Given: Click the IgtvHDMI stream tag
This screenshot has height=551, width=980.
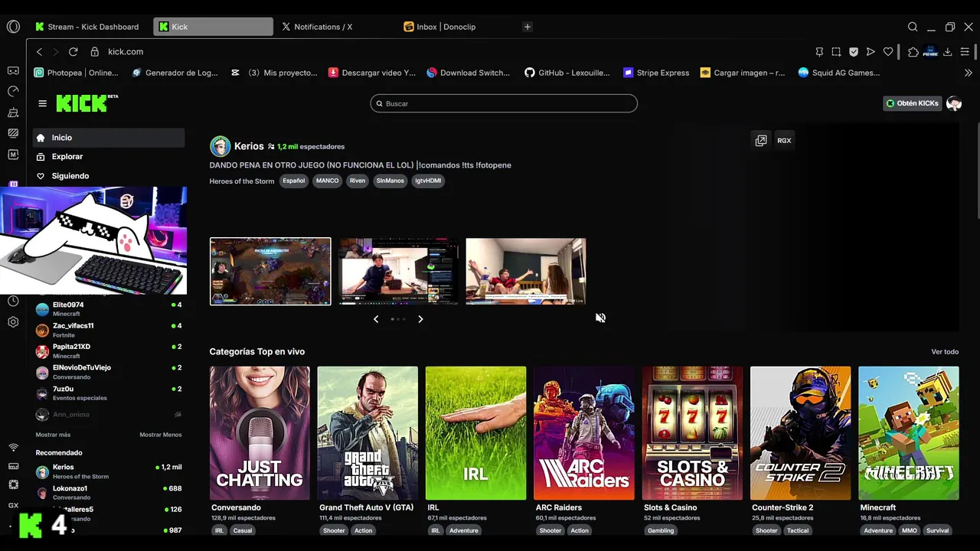Looking at the screenshot, I should 428,181.
